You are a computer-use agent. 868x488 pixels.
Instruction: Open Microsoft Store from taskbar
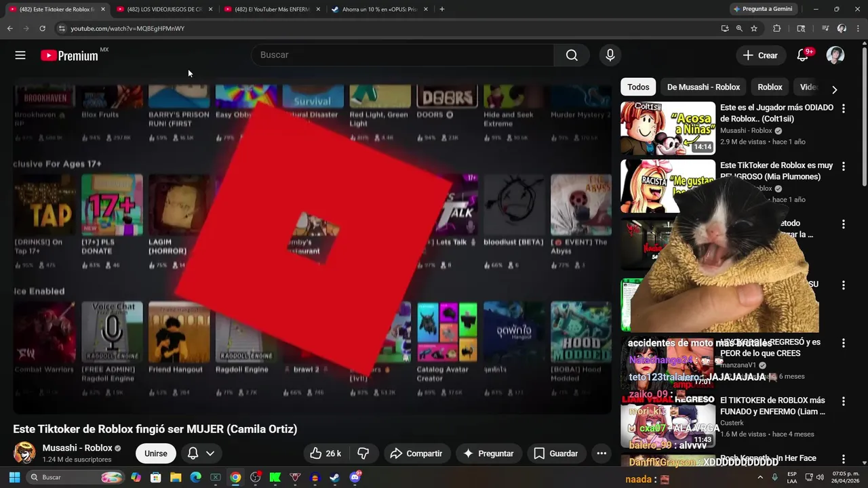pos(155,478)
